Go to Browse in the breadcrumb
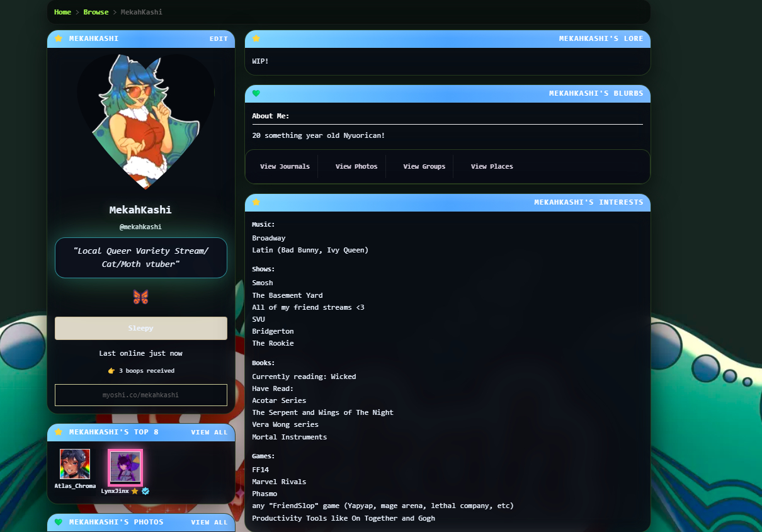The image size is (762, 532). coord(96,12)
